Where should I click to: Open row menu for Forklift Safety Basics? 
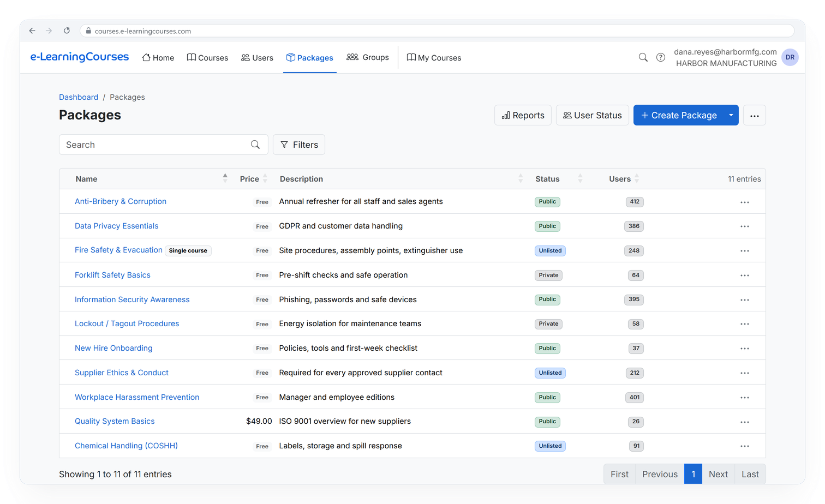(x=745, y=275)
